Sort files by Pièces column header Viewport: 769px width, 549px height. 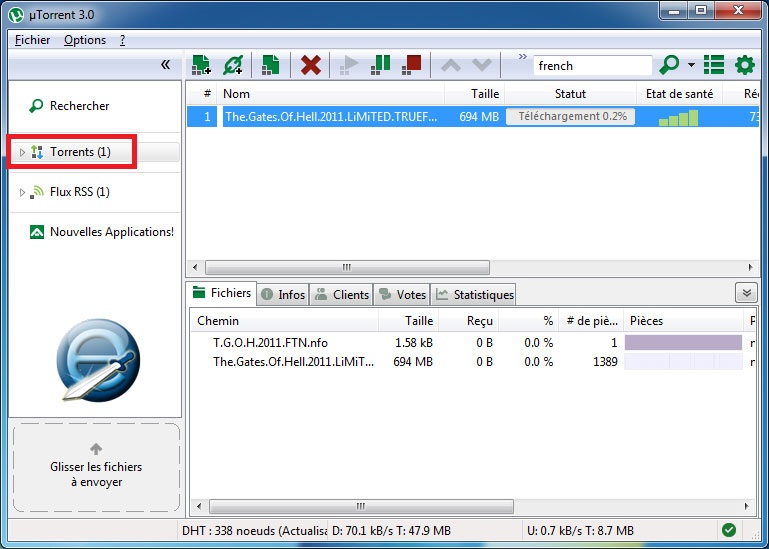683,320
